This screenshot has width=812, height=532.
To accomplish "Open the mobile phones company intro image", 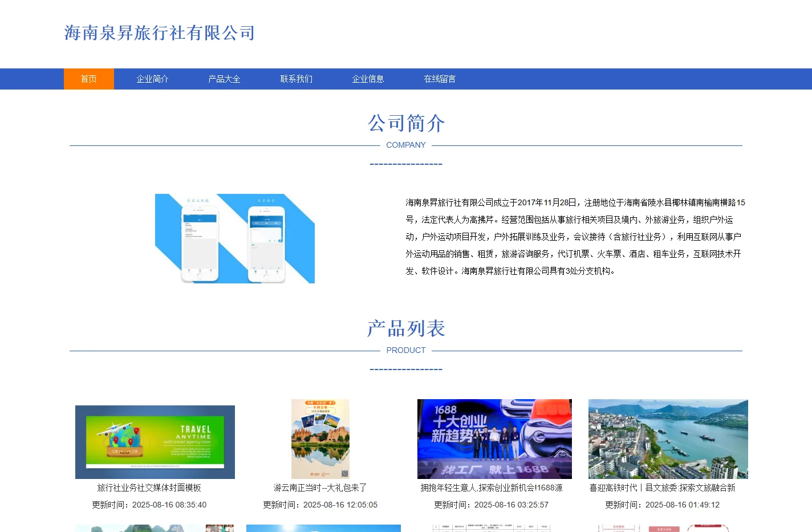I will [x=235, y=238].
